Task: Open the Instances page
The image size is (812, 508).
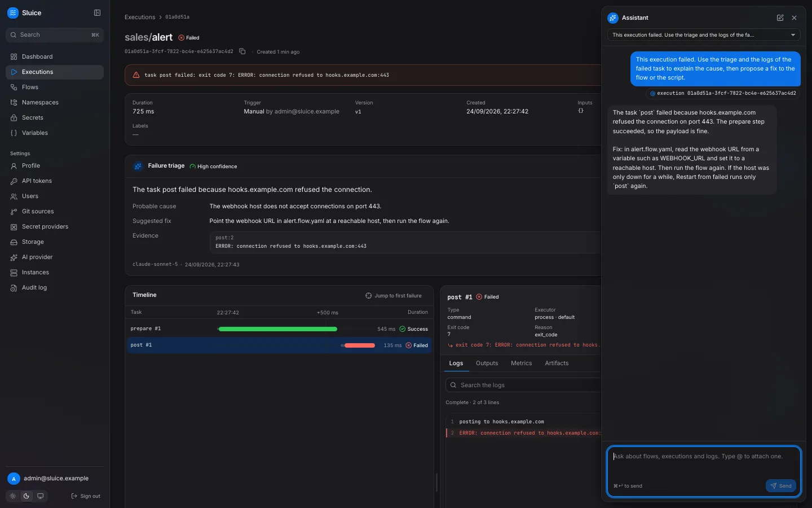Action: 55,272
